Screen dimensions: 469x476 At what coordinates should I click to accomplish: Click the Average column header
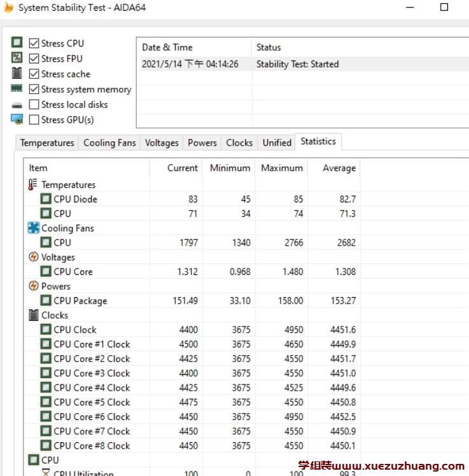[334, 168]
